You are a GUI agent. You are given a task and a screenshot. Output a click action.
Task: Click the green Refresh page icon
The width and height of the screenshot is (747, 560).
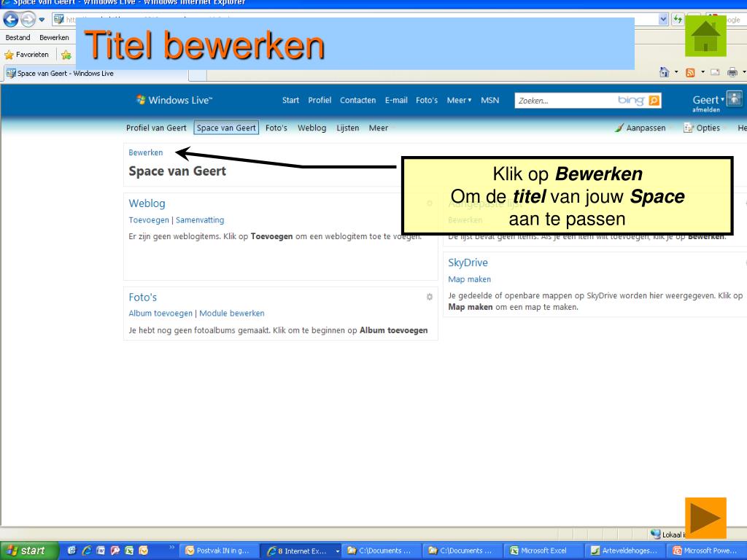point(677,20)
